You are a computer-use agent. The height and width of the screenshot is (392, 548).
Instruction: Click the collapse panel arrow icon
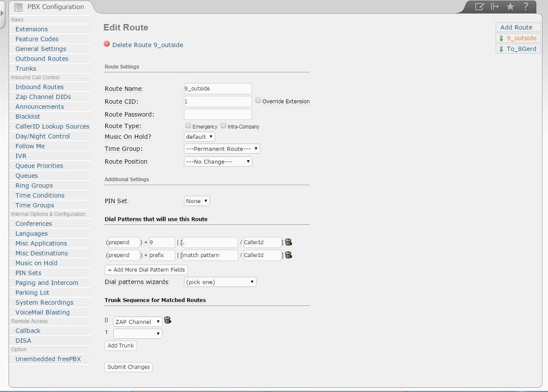[495, 7]
